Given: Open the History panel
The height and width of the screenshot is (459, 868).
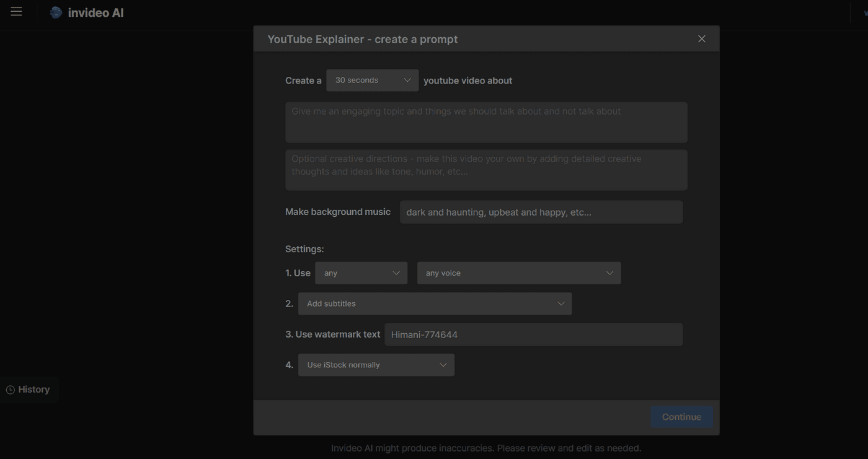Looking at the screenshot, I should coord(33,389).
